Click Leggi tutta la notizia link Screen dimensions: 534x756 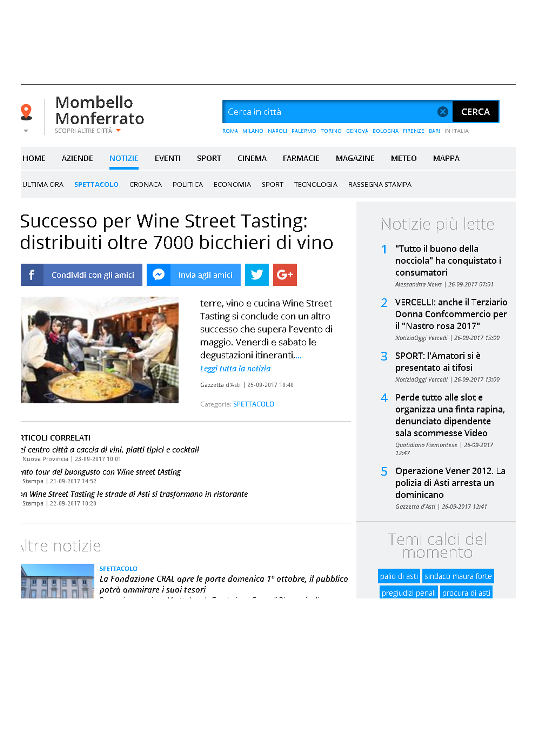pos(235,369)
